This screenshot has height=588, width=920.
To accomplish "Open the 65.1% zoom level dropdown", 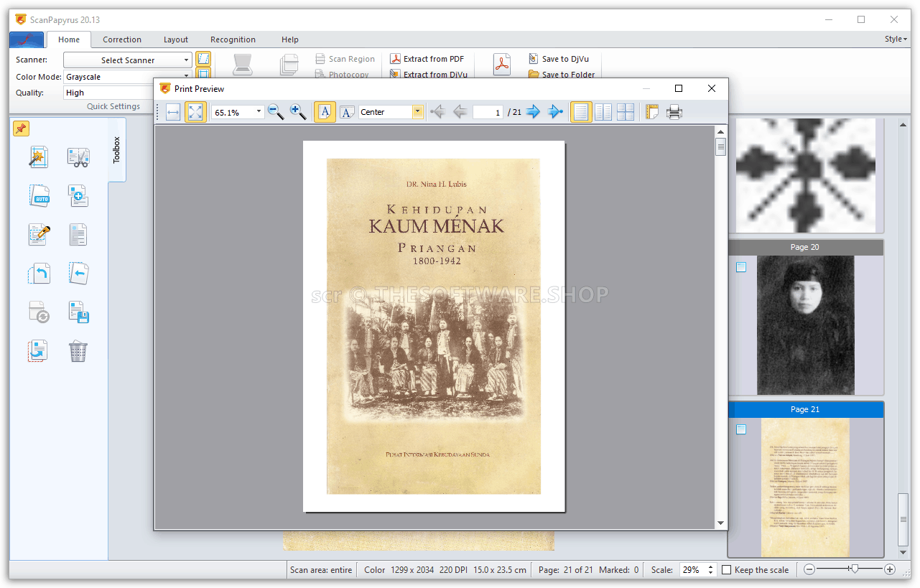I will click(x=259, y=112).
